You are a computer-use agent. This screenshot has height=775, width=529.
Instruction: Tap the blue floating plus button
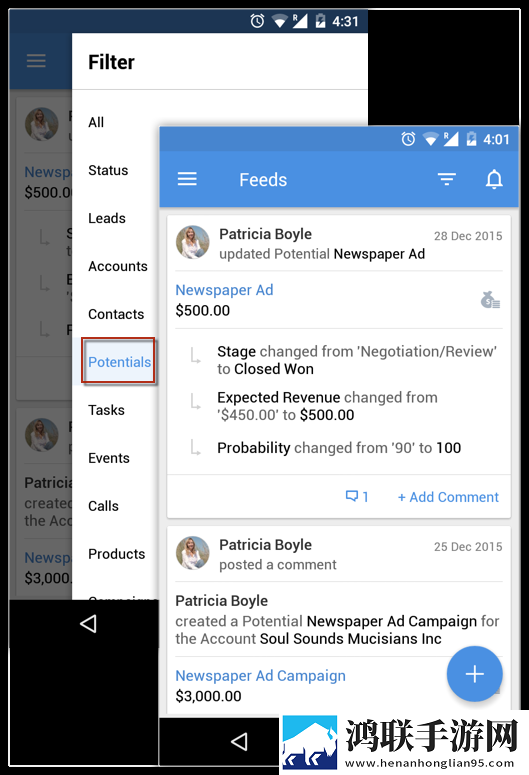click(475, 674)
